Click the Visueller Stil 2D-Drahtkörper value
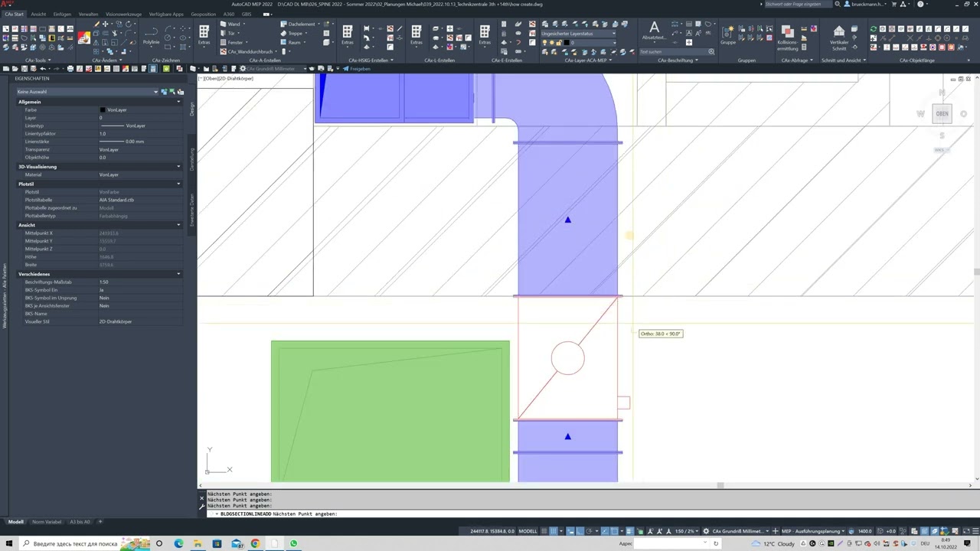 (116, 321)
